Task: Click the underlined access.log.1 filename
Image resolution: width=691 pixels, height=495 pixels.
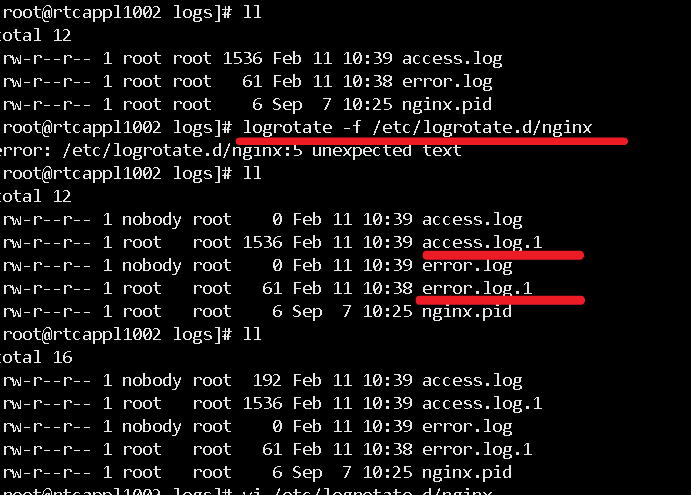Action: tap(482, 242)
